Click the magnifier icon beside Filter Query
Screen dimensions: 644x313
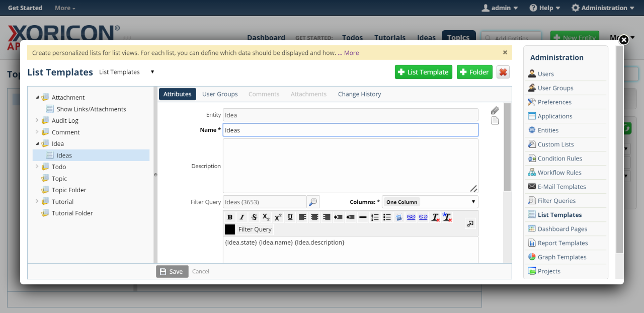pyautogui.click(x=313, y=202)
